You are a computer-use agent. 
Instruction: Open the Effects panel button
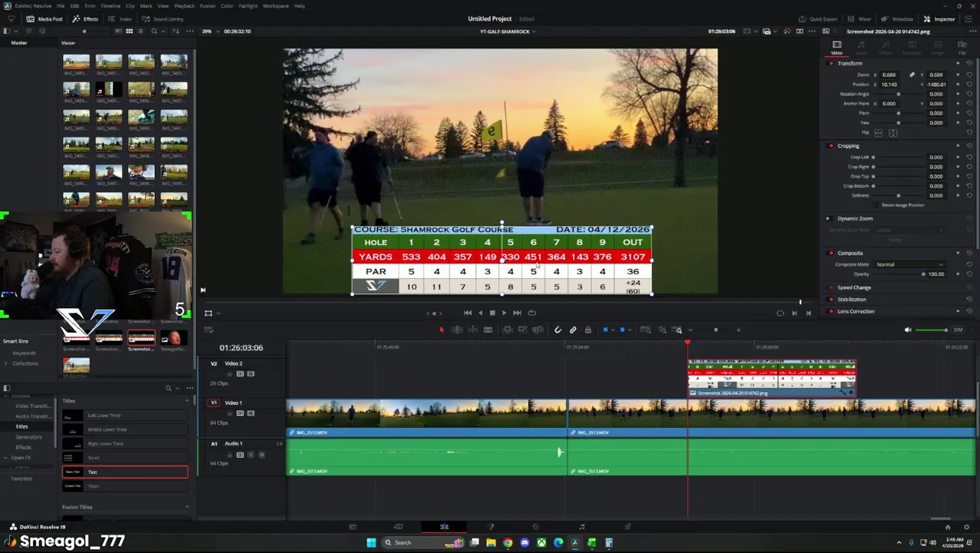coord(85,18)
